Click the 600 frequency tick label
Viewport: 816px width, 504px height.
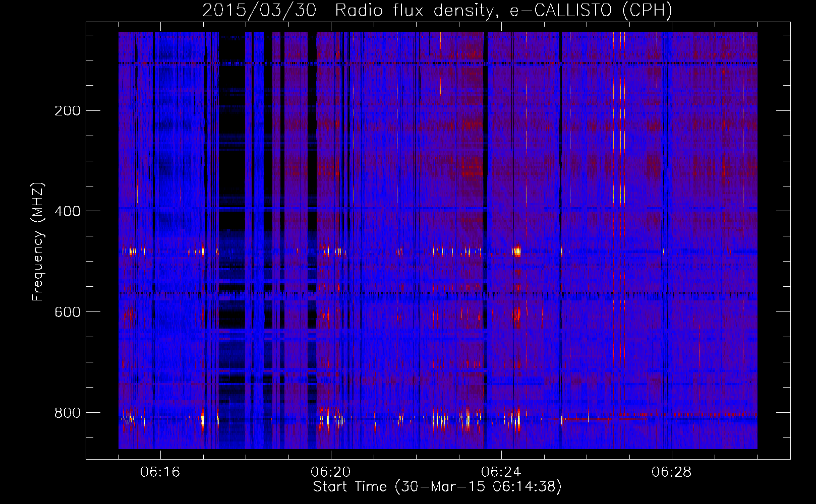[x=68, y=312]
